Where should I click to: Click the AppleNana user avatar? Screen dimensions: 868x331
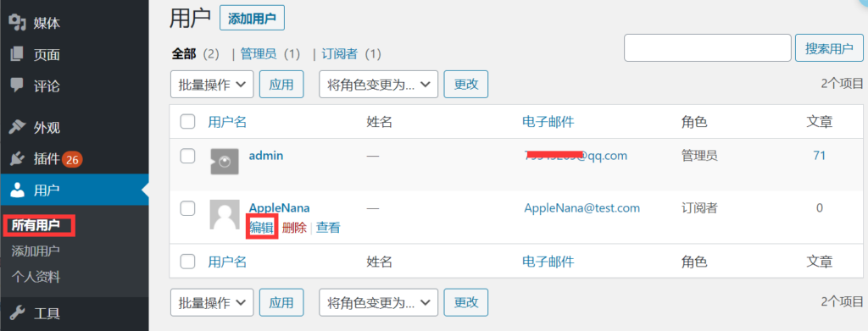tap(224, 214)
